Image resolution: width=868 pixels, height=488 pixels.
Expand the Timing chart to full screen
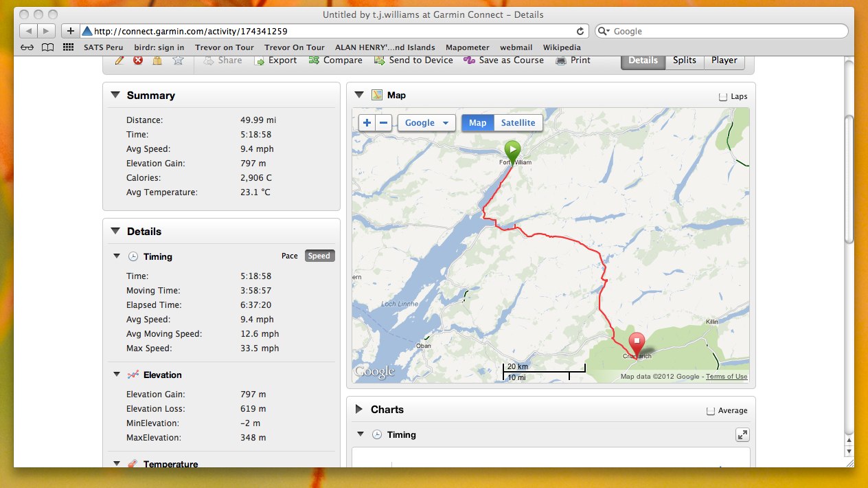click(x=742, y=434)
